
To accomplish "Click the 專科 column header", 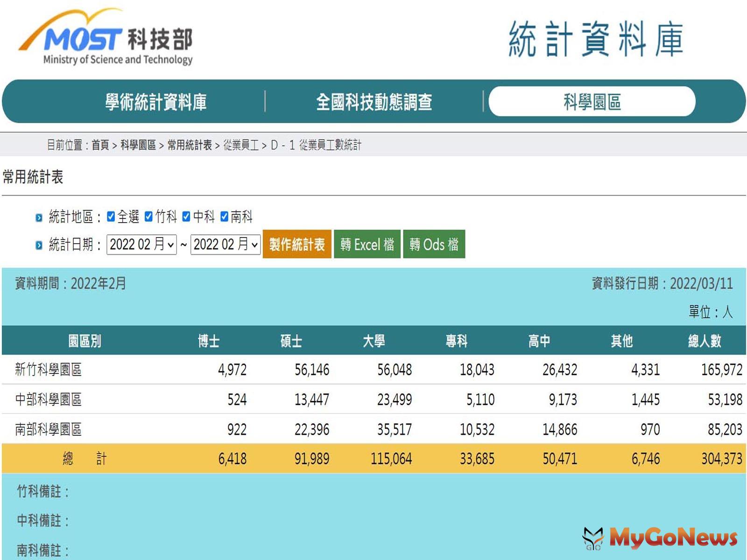I will 457,341.
